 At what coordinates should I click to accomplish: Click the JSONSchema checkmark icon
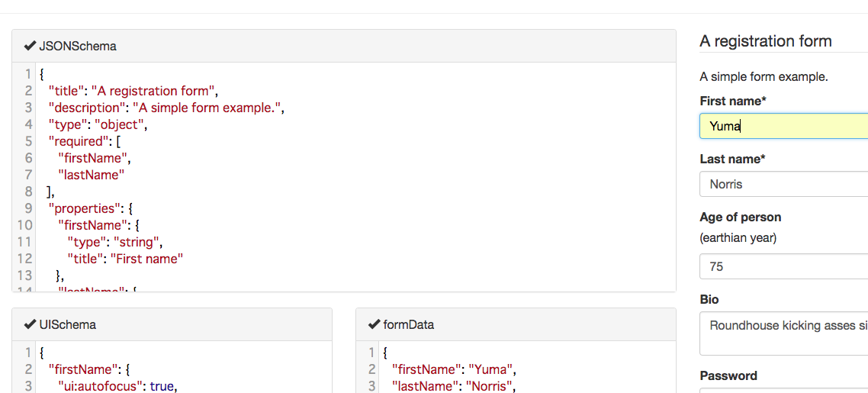point(30,46)
